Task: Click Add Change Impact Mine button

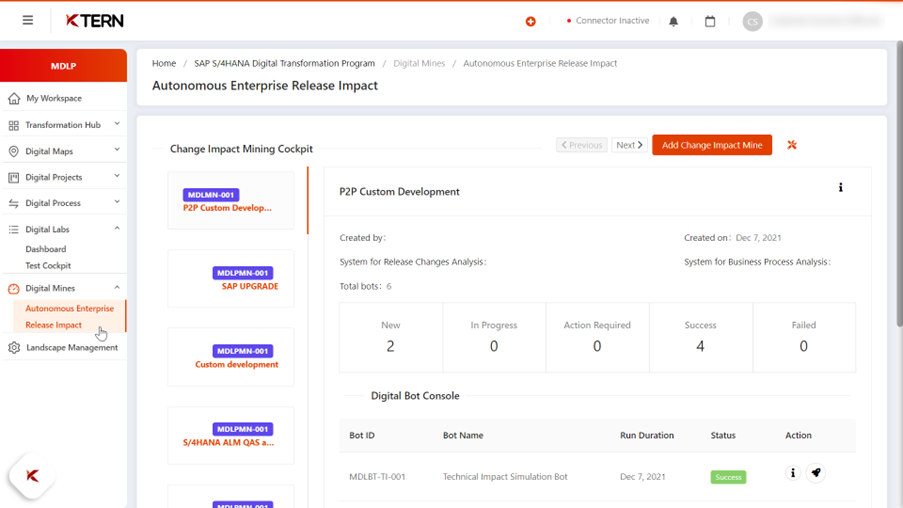Action: tap(712, 145)
